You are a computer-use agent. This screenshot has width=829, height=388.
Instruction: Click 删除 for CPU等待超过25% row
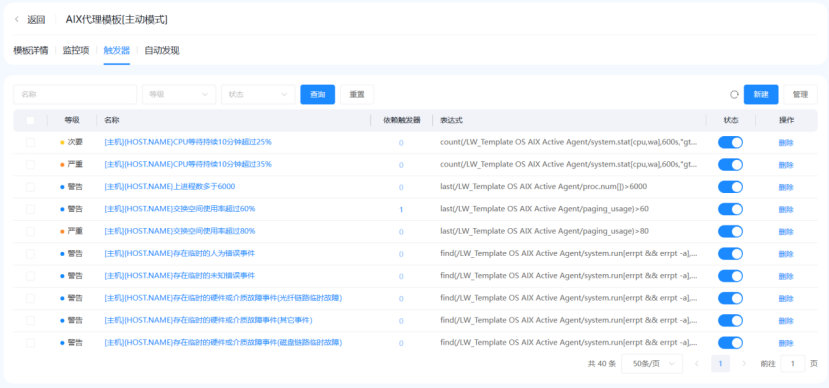click(786, 143)
